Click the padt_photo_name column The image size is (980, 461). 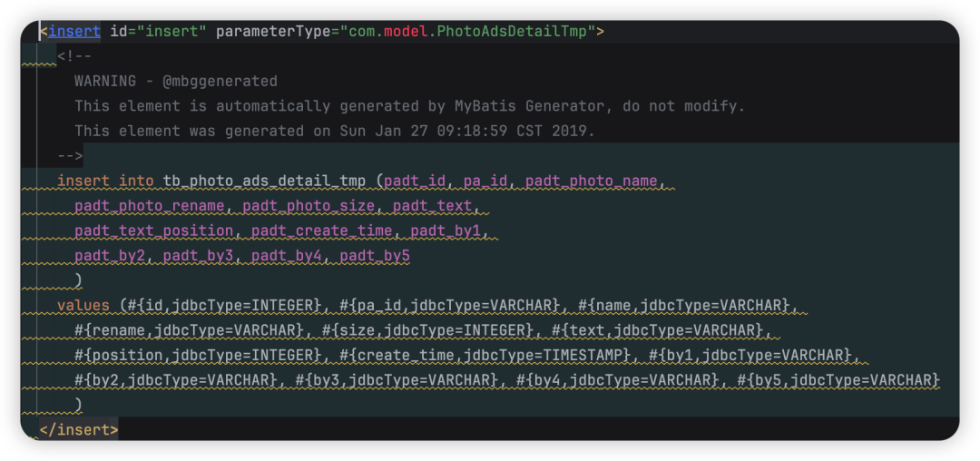pos(591,181)
